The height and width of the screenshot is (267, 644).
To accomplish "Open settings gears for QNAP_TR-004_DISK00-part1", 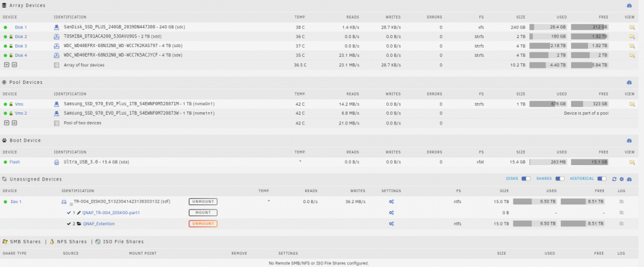I will click(x=392, y=213).
